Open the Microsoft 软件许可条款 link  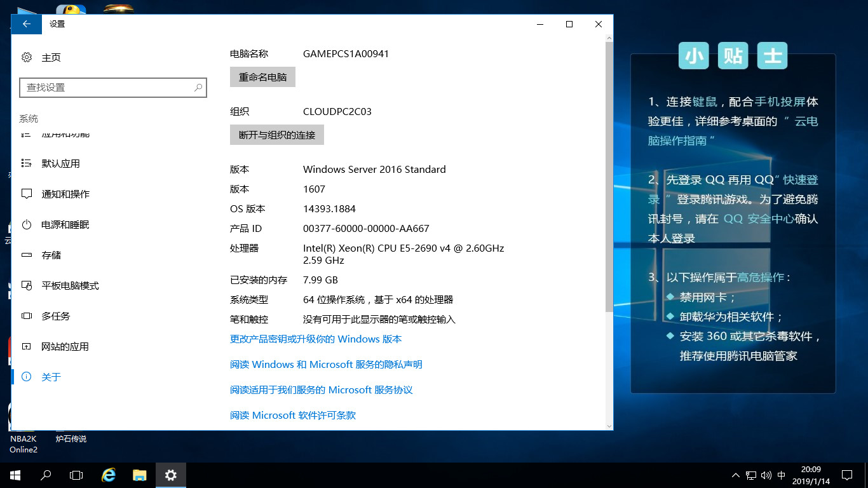pyautogui.click(x=293, y=416)
